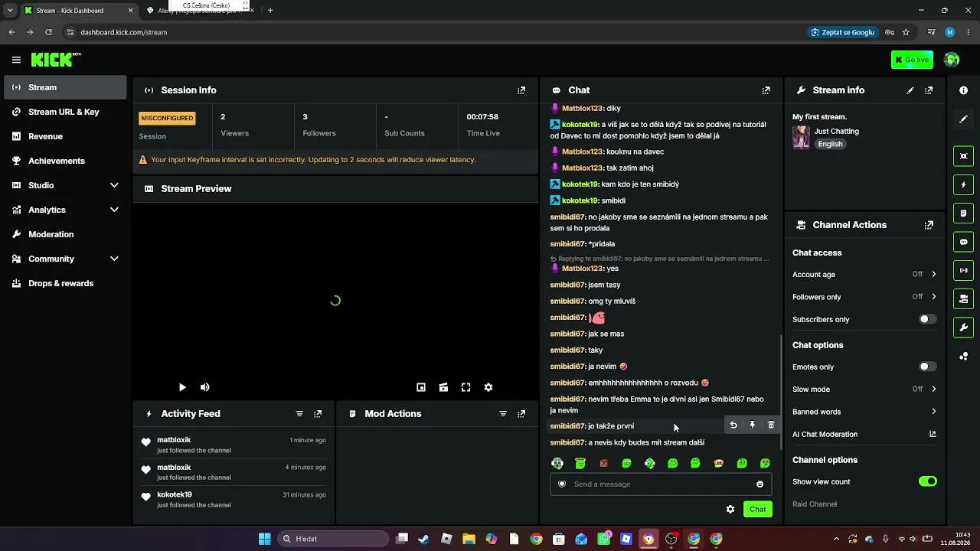Click the pencil icon in right rail

click(963, 119)
